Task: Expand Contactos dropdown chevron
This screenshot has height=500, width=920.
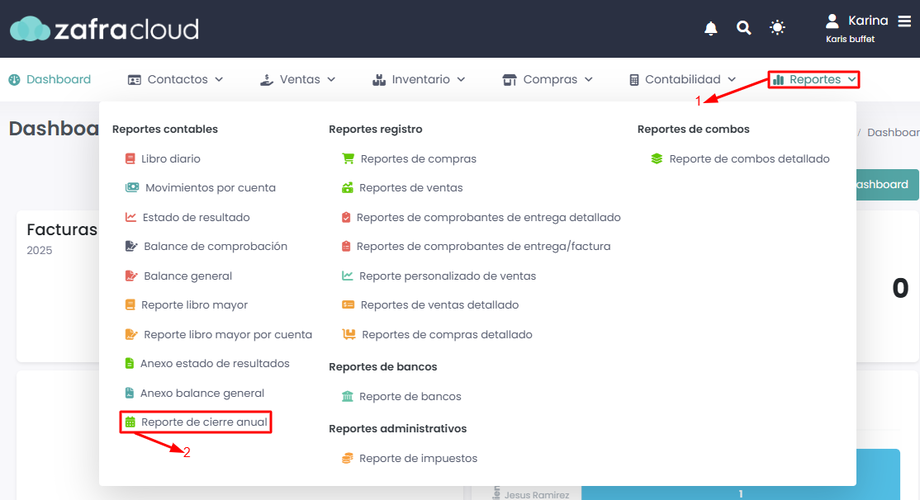Action: tap(219, 79)
